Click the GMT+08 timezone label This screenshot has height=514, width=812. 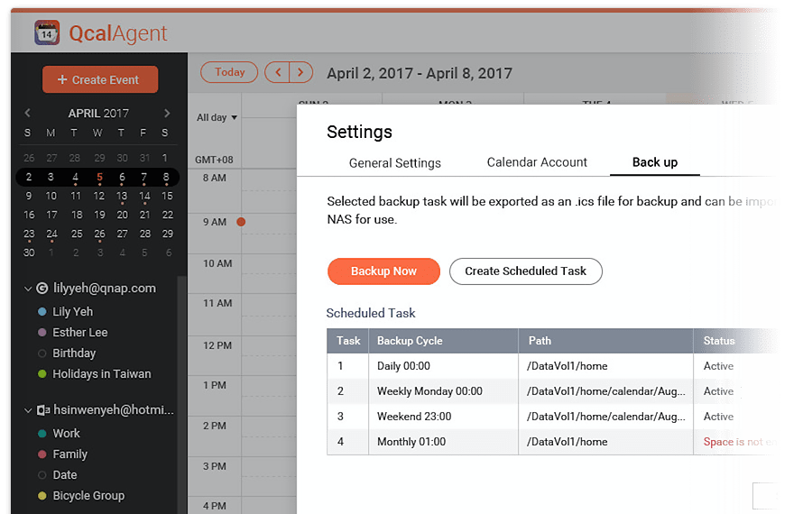click(x=214, y=160)
